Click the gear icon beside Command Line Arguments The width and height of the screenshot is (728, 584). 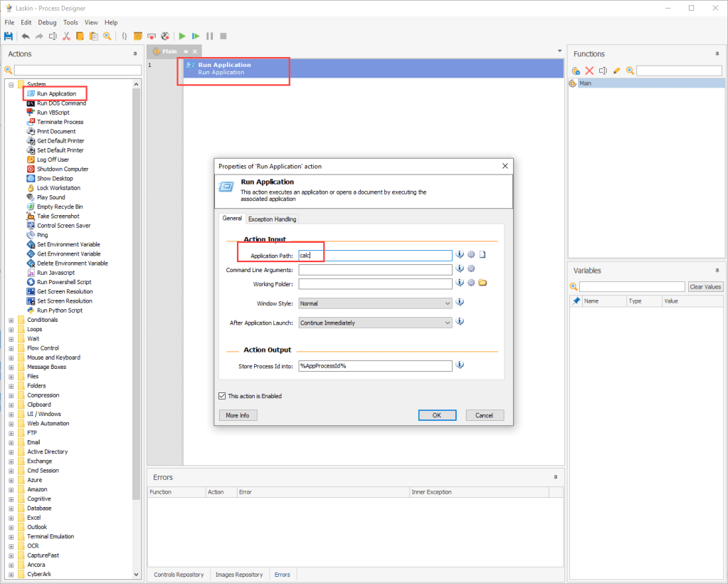click(x=470, y=268)
